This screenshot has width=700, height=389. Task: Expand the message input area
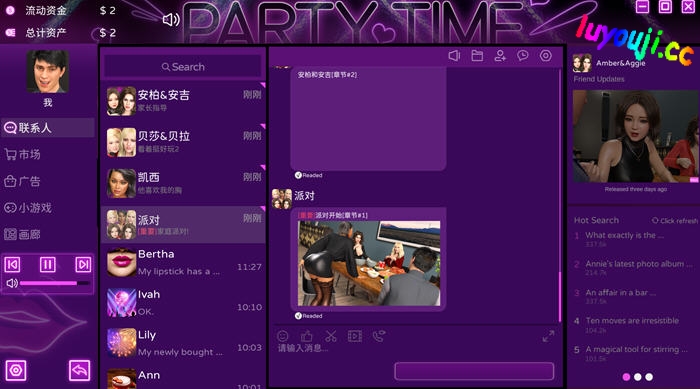548,336
